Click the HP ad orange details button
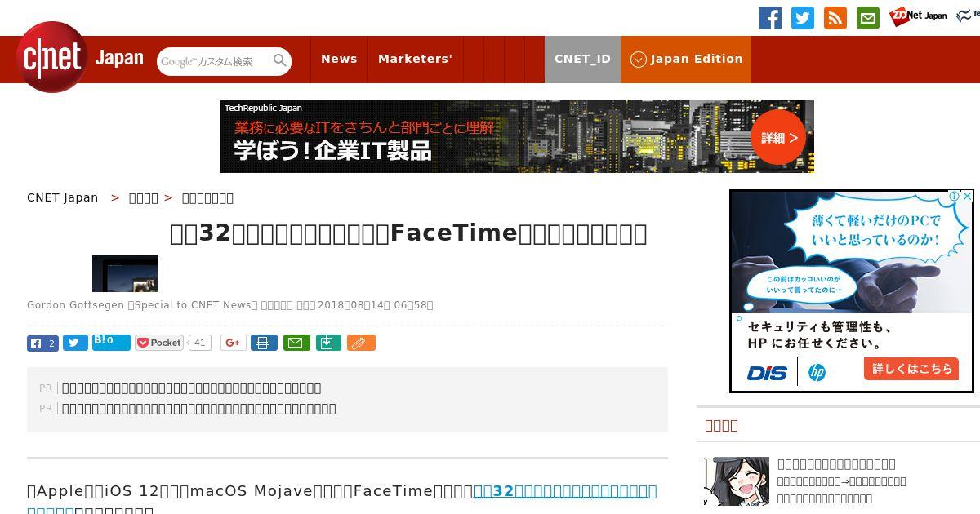980x514 pixels. coord(911,369)
